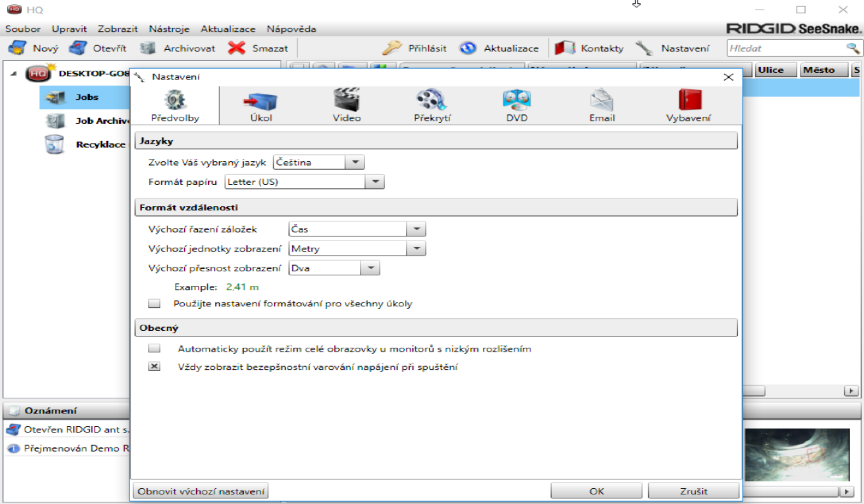The width and height of the screenshot is (864, 504).
Task: Uncheck 'Vždy zobrazit bezpečnostní varování' checkbox
Action: (154, 366)
